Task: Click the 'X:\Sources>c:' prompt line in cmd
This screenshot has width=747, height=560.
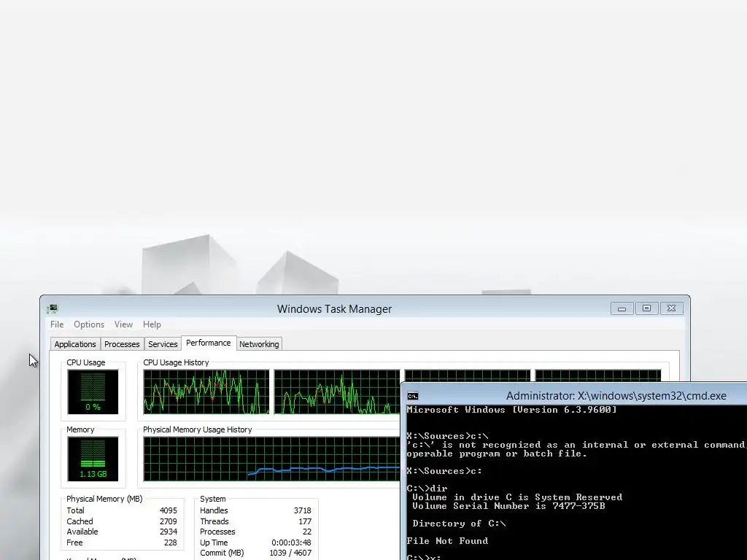Action: [x=444, y=471]
